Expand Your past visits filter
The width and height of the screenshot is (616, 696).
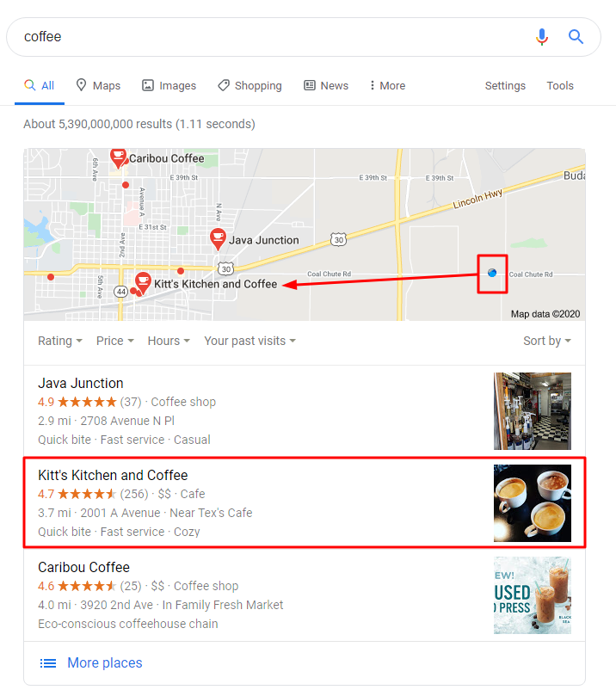[x=249, y=341]
